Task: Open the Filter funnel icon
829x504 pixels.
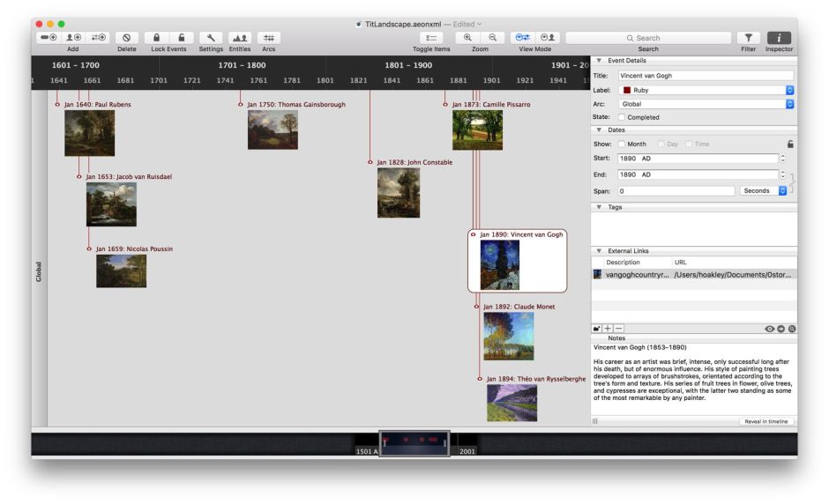Action: 748,38
